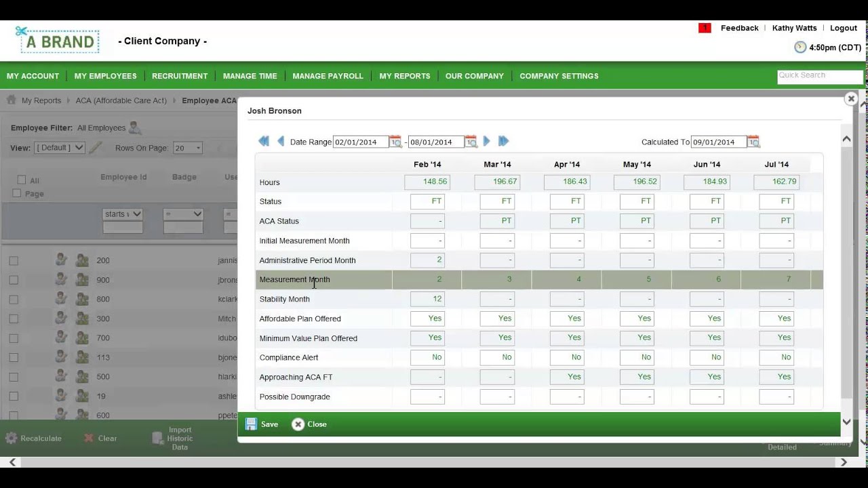Click first employee icon in row 113
The image size is (868, 488).
[62, 357]
